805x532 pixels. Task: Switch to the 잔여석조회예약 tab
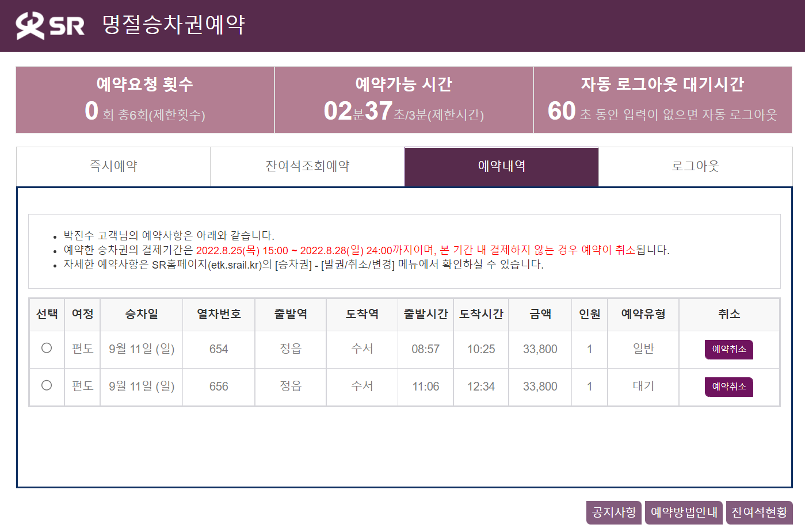(307, 166)
